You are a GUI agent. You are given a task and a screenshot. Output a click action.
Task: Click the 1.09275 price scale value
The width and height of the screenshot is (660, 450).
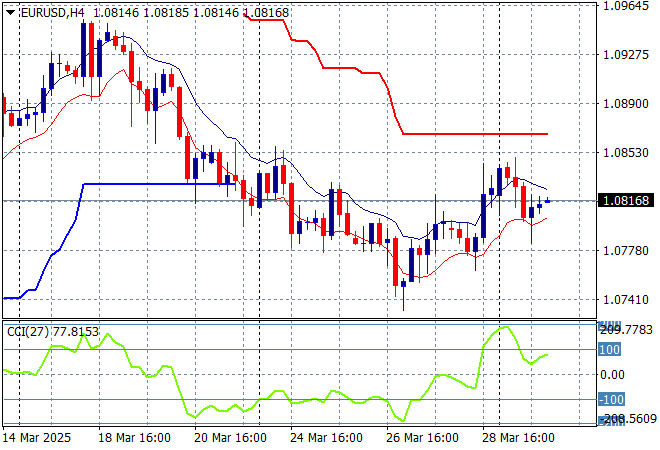point(626,55)
